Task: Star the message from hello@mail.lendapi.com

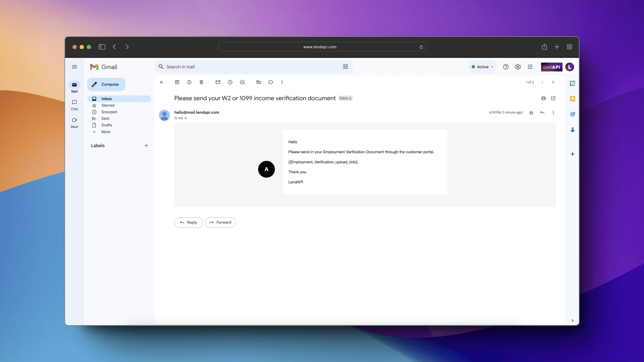Action: pyautogui.click(x=531, y=113)
